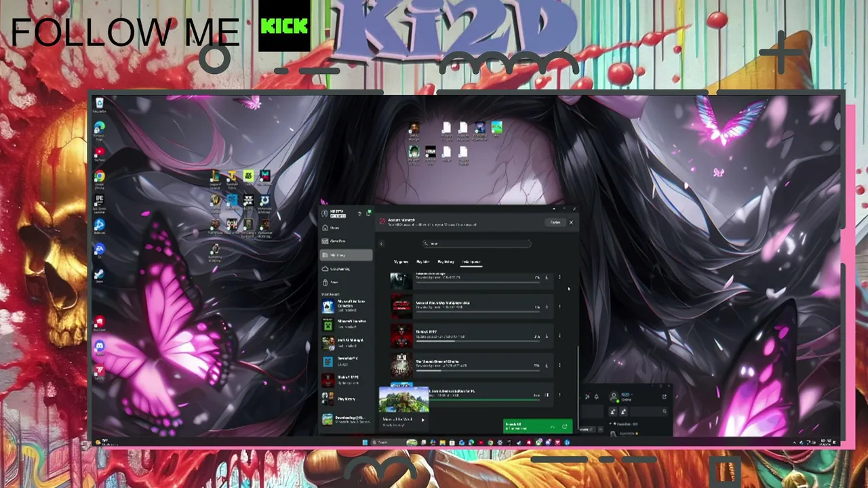The height and width of the screenshot is (488, 868).
Task: Open the Minecraft Bedrock row options menu
Action: (x=559, y=395)
